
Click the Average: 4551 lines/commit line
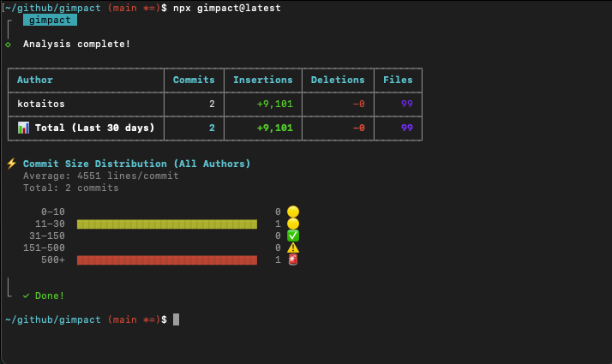tap(100, 176)
